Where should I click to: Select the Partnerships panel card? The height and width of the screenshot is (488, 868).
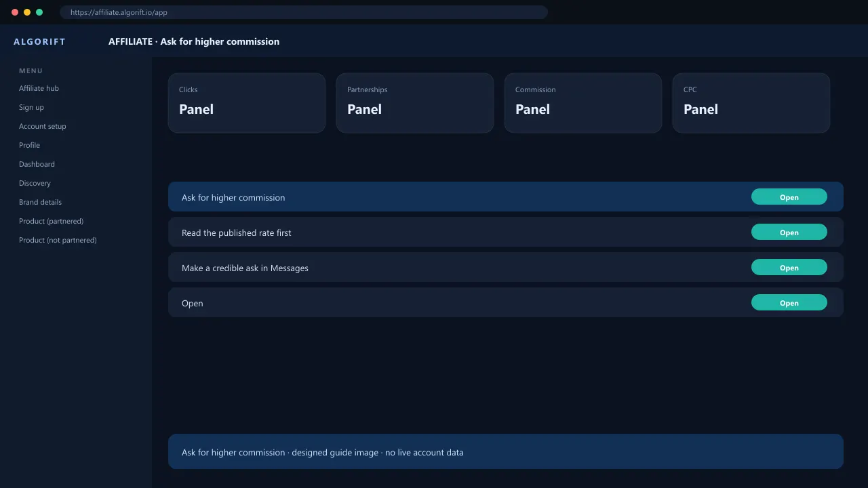click(x=415, y=103)
